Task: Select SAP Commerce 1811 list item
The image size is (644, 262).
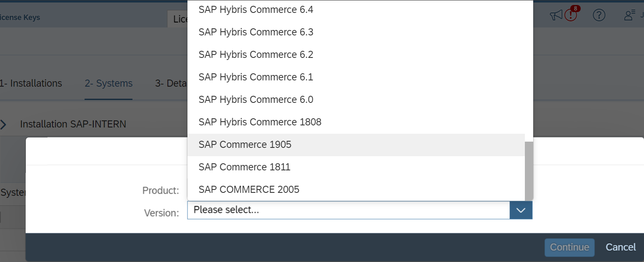Action: [245, 167]
